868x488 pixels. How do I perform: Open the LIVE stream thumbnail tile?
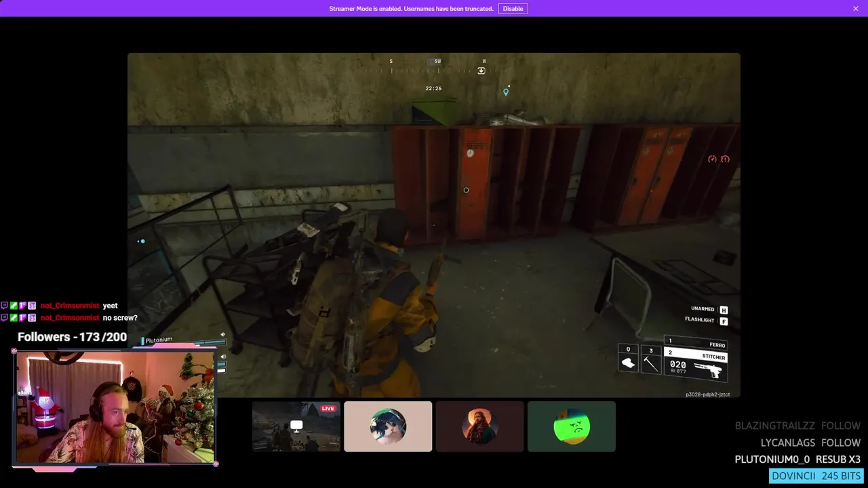(296, 426)
